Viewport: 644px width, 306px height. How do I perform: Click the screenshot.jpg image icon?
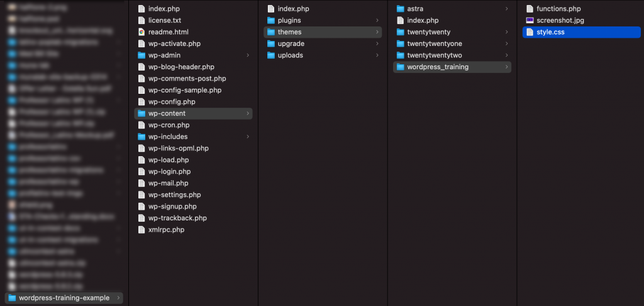(530, 20)
